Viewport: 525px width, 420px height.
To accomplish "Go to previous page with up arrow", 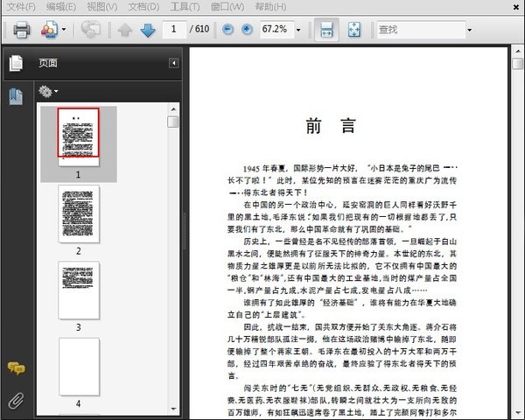I will (125, 30).
